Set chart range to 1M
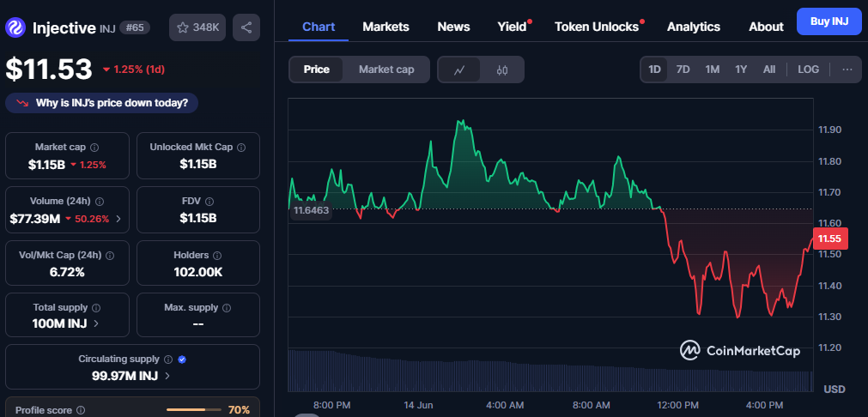The width and height of the screenshot is (868, 417). coord(712,69)
